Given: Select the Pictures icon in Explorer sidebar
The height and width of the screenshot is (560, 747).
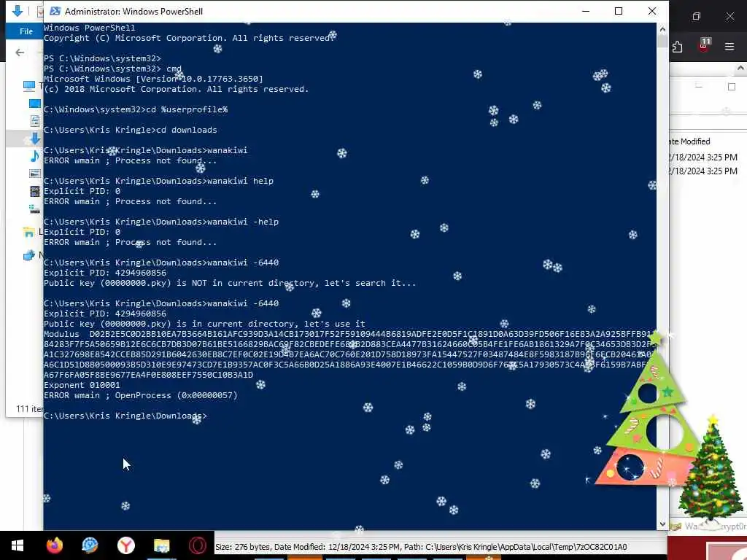Looking at the screenshot, I should click(35, 174).
